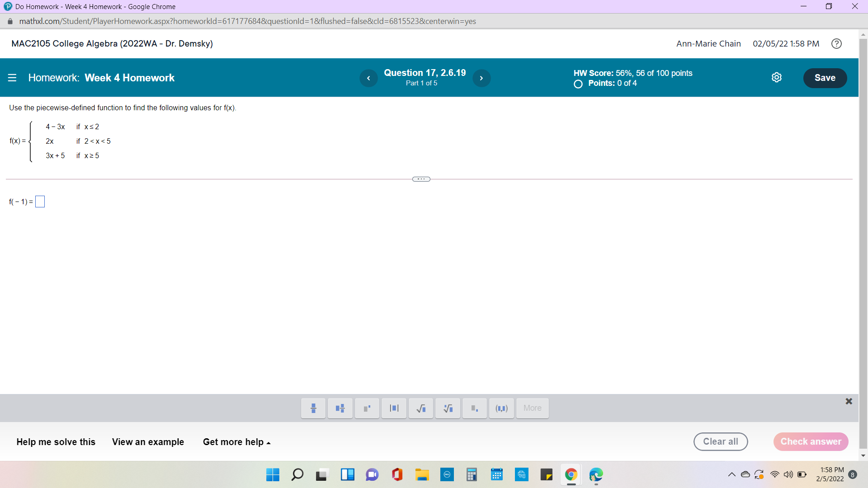Image resolution: width=868 pixels, height=488 pixels.
Task: Go to the previous question arrow
Action: [368, 78]
